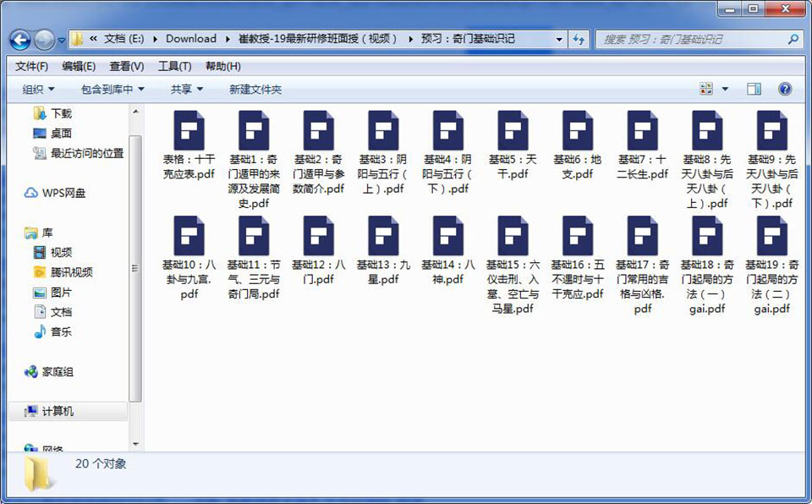
Task: Select 基础18：奇门起局的方法（一）gai.pdf icon
Action: 707,236
